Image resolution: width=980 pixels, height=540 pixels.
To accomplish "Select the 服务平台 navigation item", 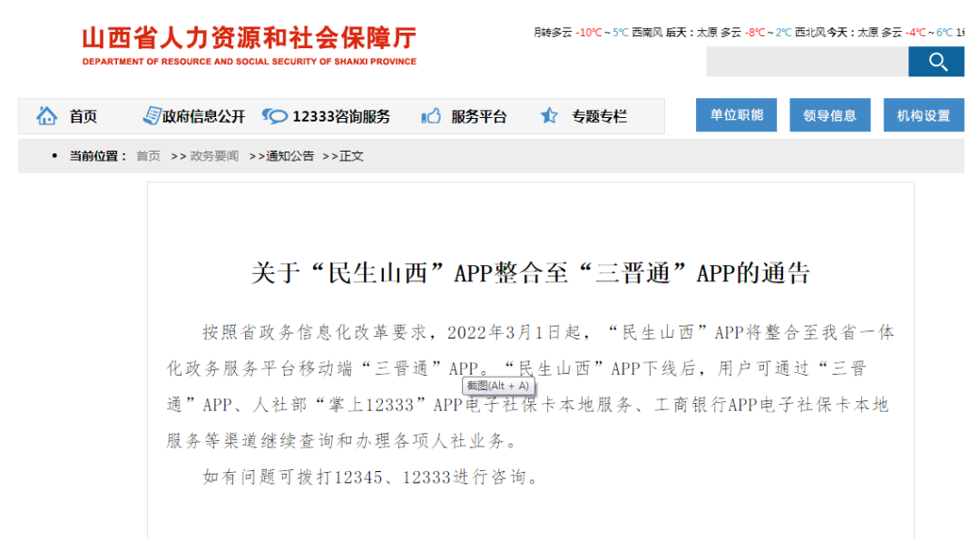I will pyautogui.click(x=479, y=117).
